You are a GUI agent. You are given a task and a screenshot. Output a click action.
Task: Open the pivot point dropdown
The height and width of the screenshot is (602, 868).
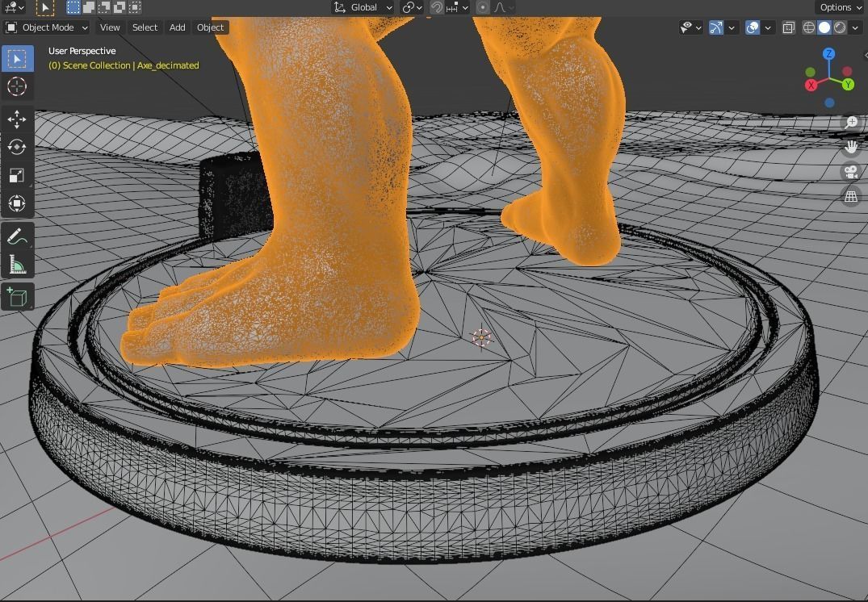(x=413, y=7)
